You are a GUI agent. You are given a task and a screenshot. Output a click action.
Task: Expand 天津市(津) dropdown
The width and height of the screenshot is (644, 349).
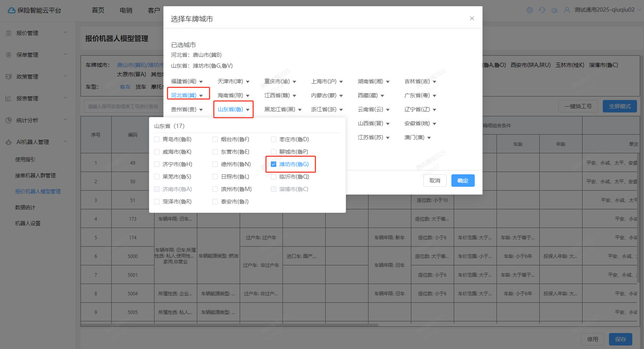(x=233, y=81)
